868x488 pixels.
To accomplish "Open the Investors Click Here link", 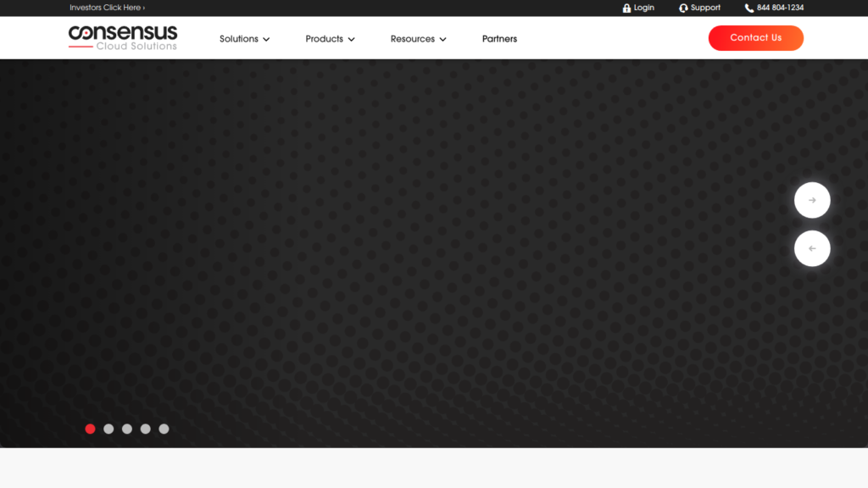I will point(107,8).
